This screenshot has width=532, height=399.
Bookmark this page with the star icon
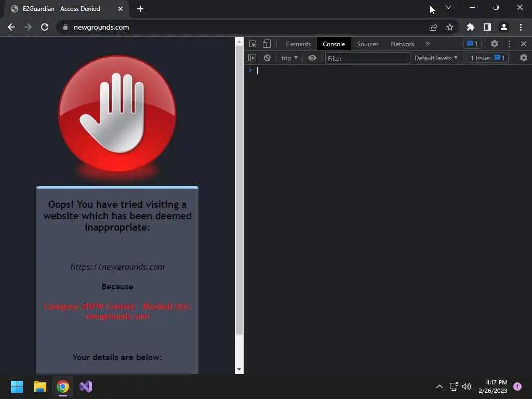pyautogui.click(x=450, y=27)
